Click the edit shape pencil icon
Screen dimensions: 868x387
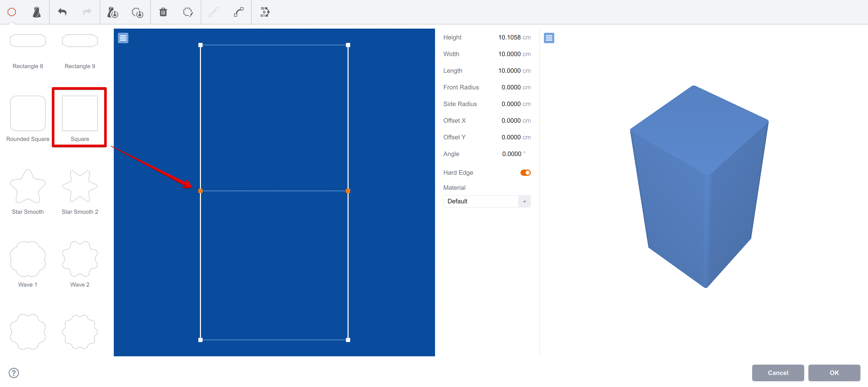[188, 12]
